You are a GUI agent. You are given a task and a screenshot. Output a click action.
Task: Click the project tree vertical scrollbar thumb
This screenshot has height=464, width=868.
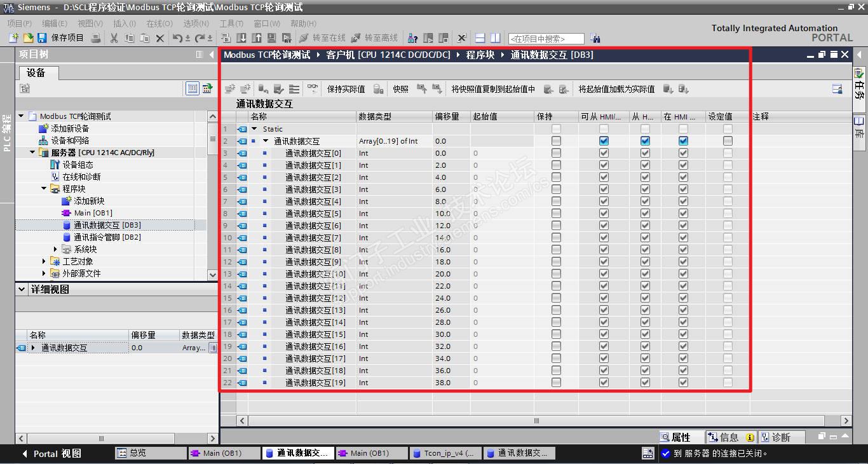tap(213, 140)
